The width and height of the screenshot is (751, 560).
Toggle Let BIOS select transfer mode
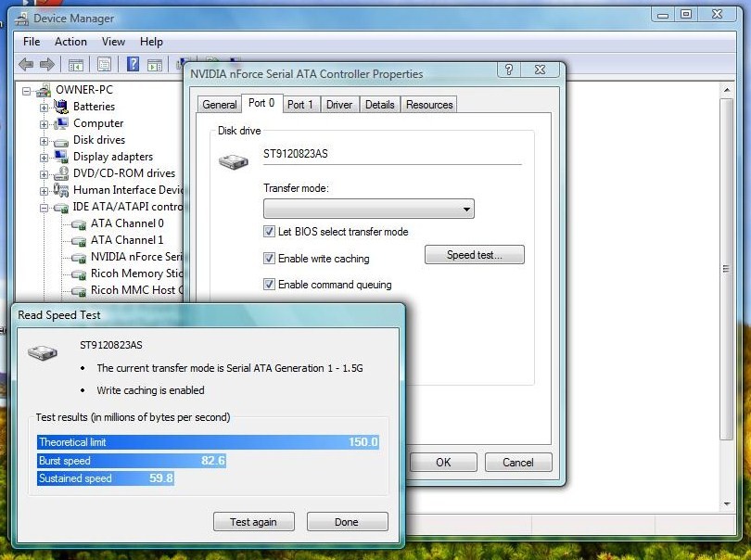(269, 232)
